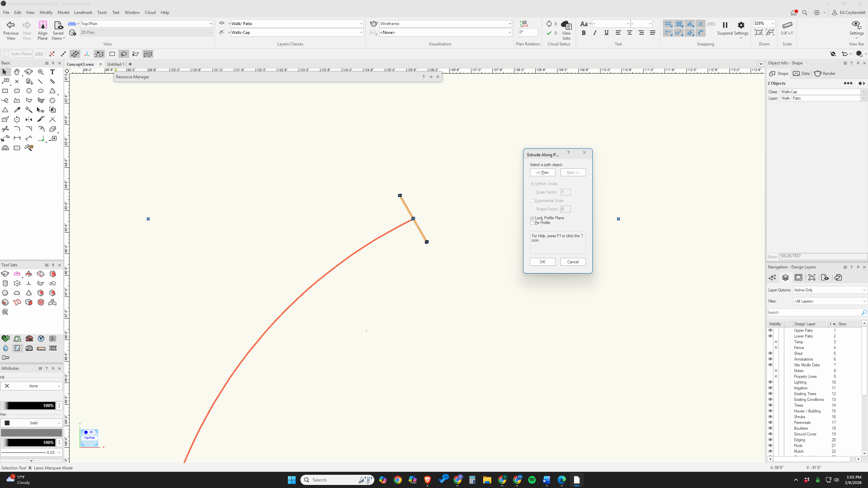Open the Layer Options Active Only dropdown
Viewport: 868px width, 488px height.
click(830, 290)
